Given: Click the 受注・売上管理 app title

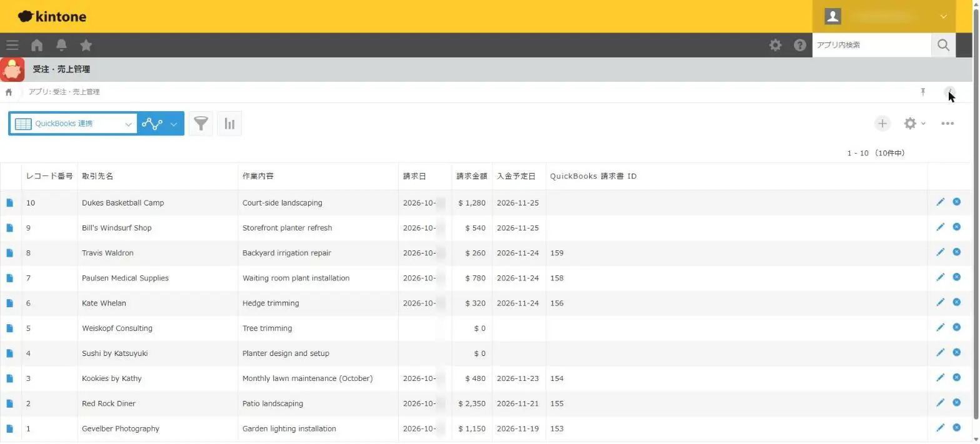Looking at the screenshot, I should click(61, 69).
